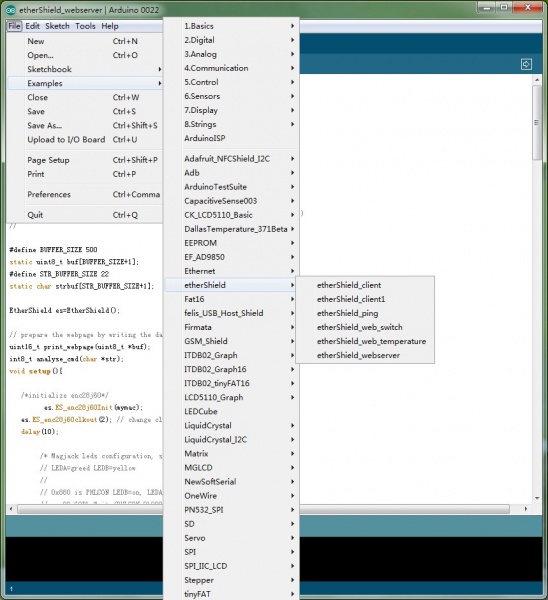Open the etherShield_client example

tap(365, 285)
